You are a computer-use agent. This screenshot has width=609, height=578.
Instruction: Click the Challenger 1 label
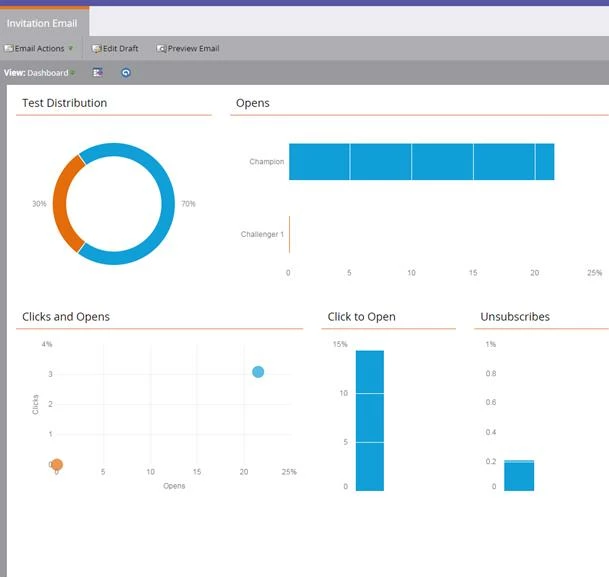pos(262,234)
